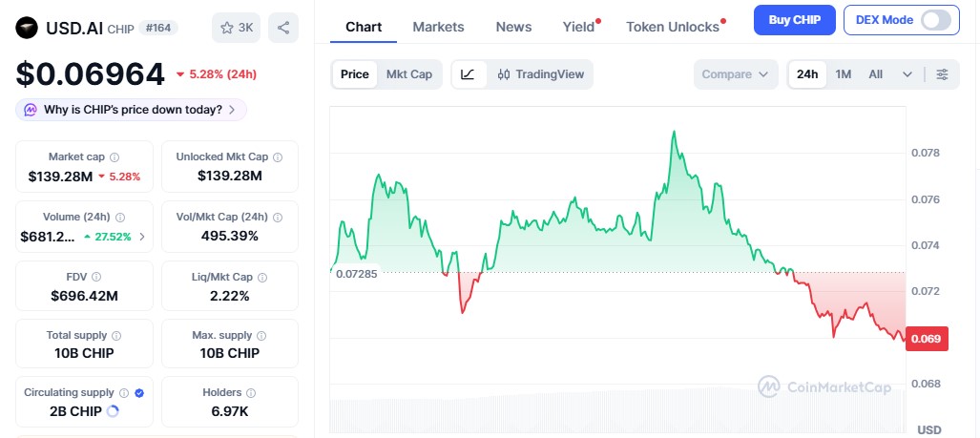Click the $696.42M FDV value

[84, 296]
